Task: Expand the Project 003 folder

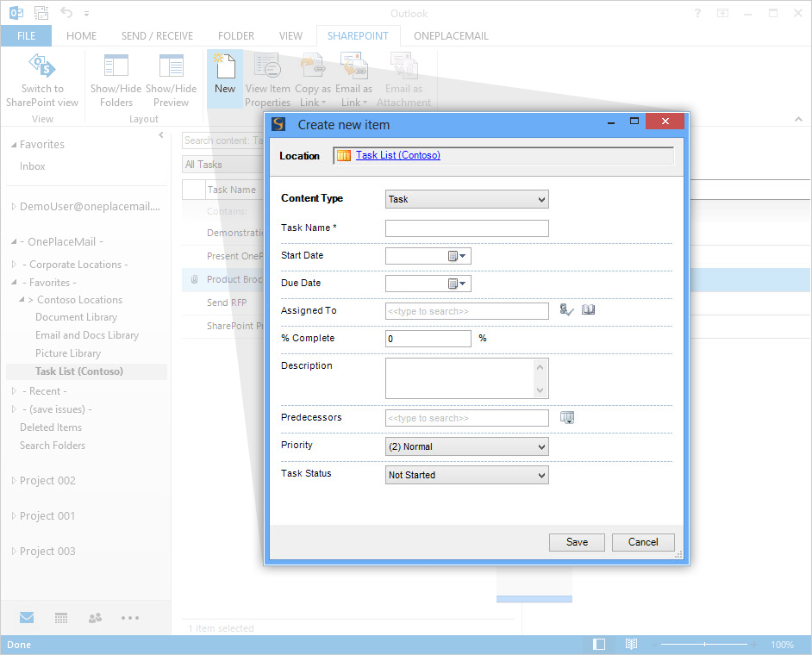Action: click(14, 551)
